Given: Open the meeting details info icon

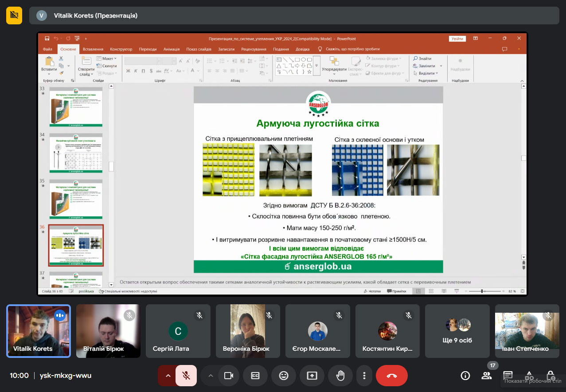Looking at the screenshot, I should pyautogui.click(x=465, y=376).
